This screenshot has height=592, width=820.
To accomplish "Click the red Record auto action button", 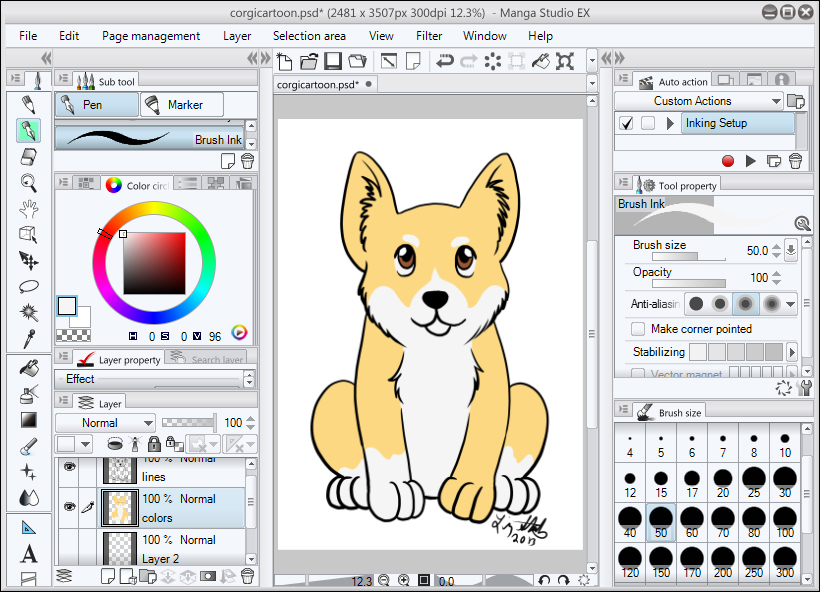I will pyautogui.click(x=727, y=161).
